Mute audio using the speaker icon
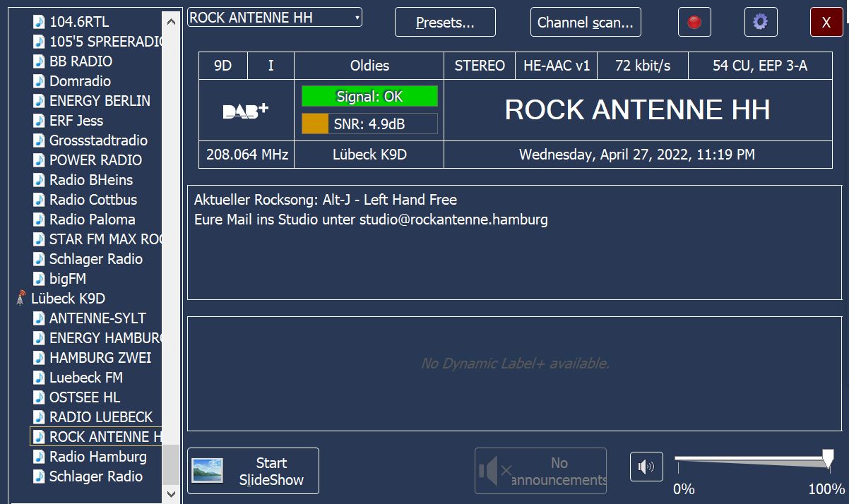This screenshot has width=849, height=504. coord(646,467)
